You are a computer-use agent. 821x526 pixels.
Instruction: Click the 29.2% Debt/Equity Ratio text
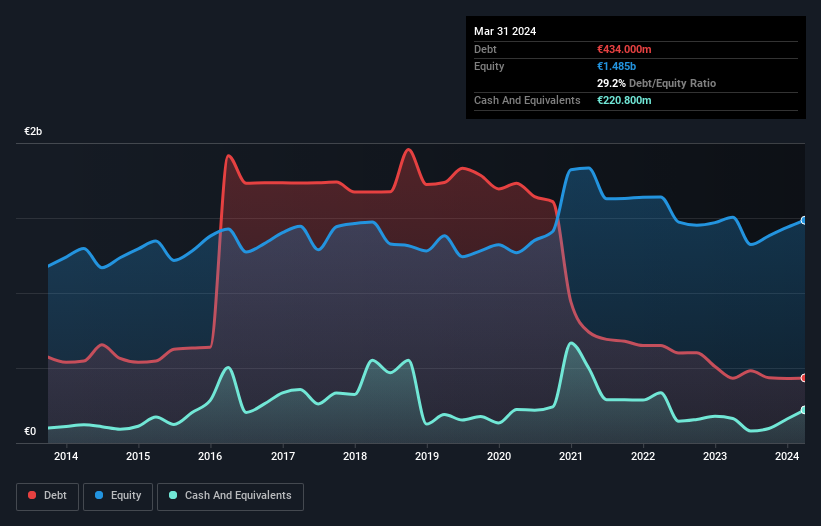pos(656,83)
